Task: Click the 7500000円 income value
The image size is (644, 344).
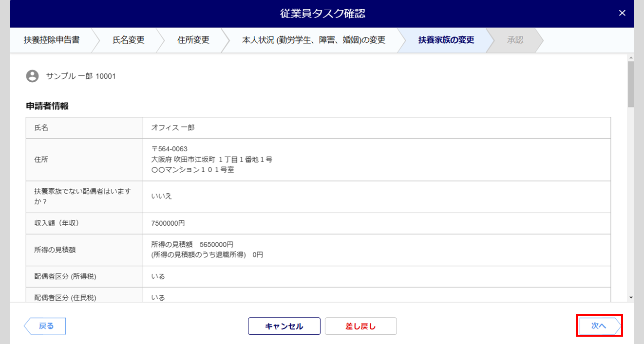Action: (x=168, y=223)
